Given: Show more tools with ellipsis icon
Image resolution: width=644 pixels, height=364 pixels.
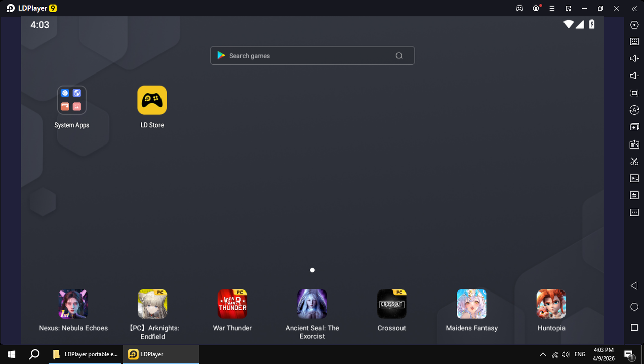Looking at the screenshot, I should point(634,212).
